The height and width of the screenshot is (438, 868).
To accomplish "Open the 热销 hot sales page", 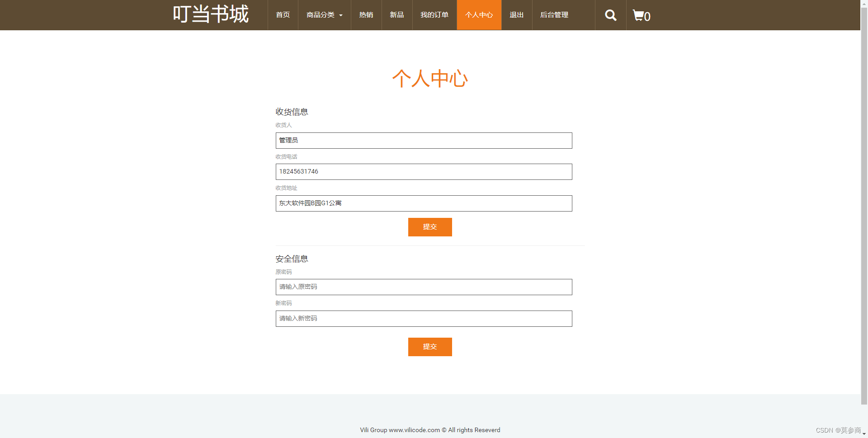I will pyautogui.click(x=366, y=15).
